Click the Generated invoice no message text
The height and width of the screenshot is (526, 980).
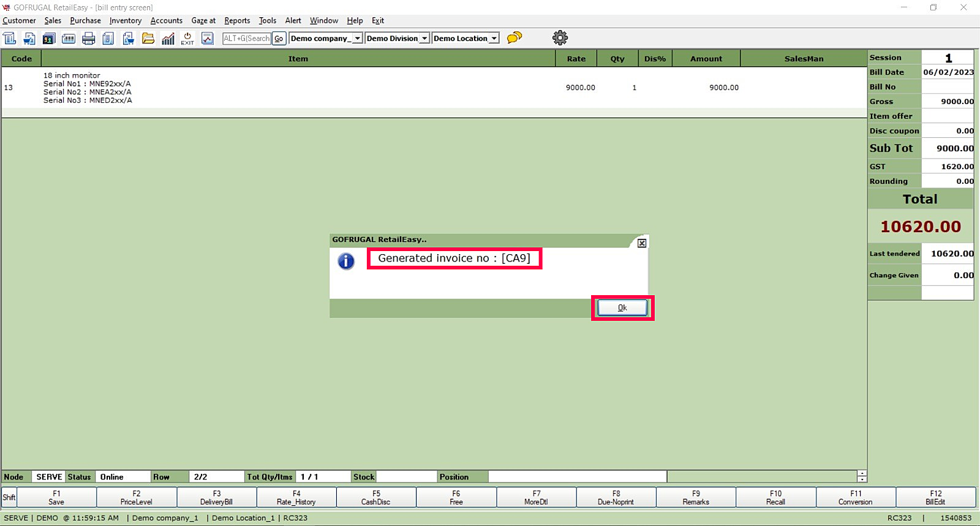tap(454, 258)
